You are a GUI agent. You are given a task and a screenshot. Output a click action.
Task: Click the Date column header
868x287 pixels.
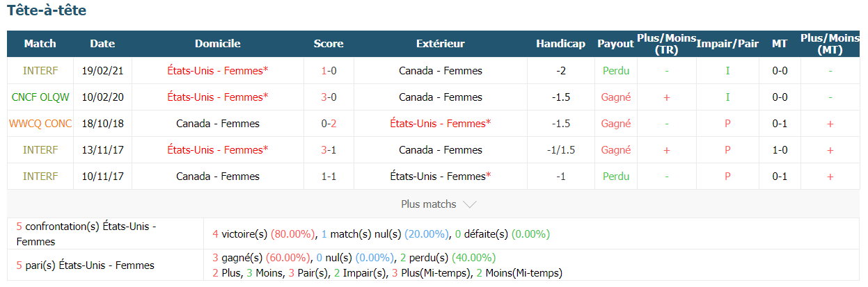[x=102, y=44]
